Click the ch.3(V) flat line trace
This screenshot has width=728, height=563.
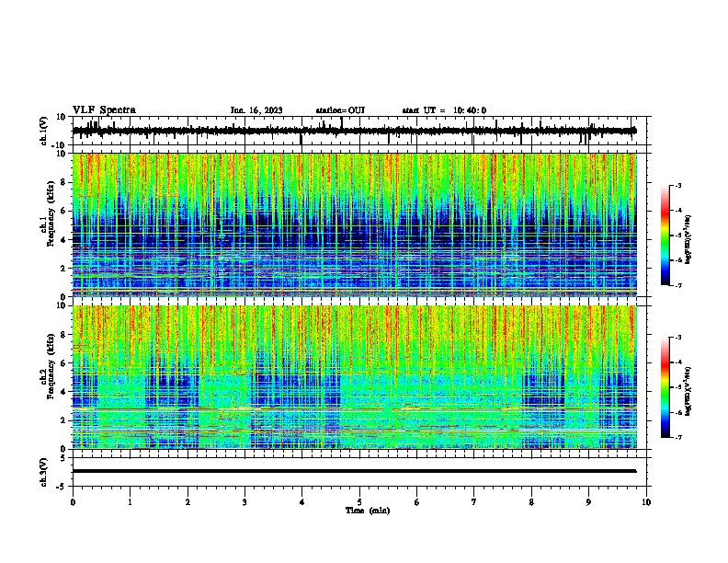pyautogui.click(x=354, y=471)
